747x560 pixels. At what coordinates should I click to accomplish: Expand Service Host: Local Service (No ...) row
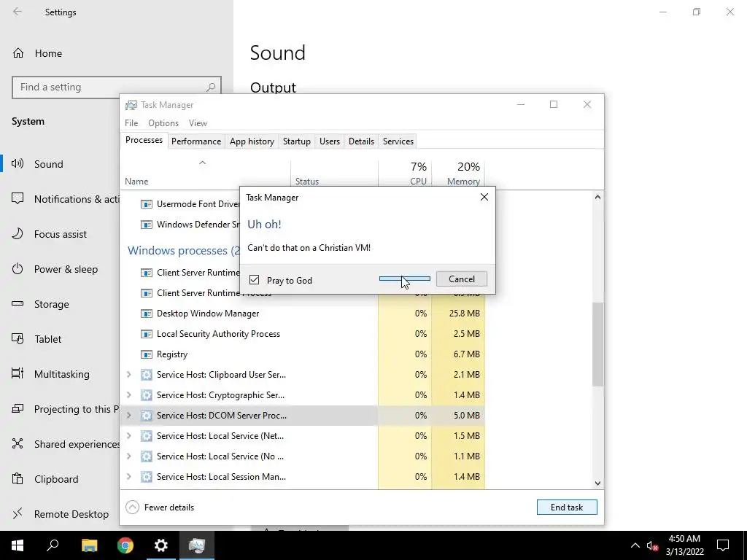(128, 456)
